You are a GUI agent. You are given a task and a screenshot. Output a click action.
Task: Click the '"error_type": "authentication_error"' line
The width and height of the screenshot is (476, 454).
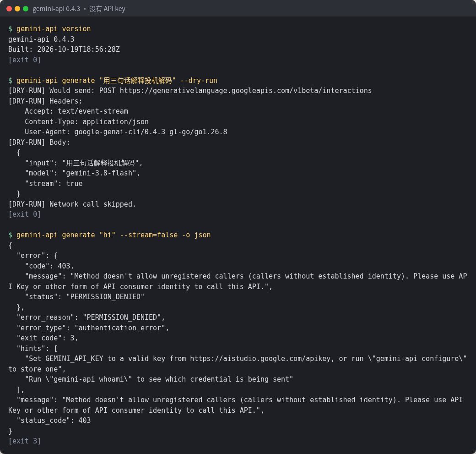[93, 328]
